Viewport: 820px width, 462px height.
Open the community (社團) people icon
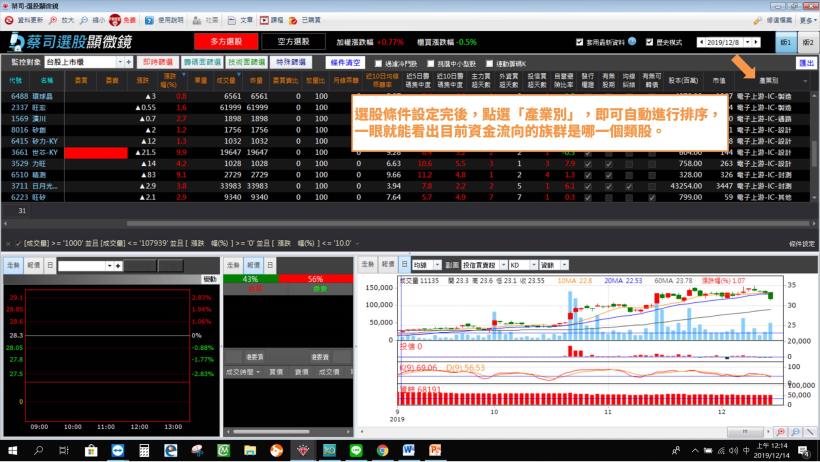[x=197, y=20]
